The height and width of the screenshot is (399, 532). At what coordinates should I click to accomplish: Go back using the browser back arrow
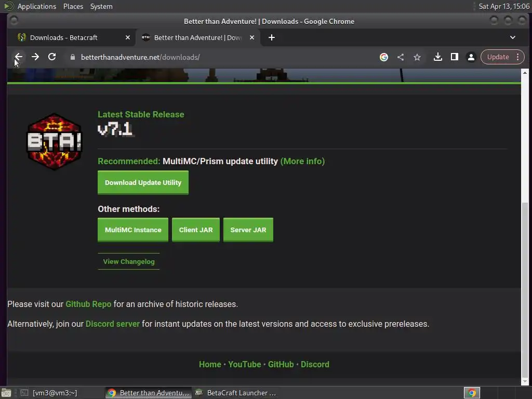coord(19,57)
